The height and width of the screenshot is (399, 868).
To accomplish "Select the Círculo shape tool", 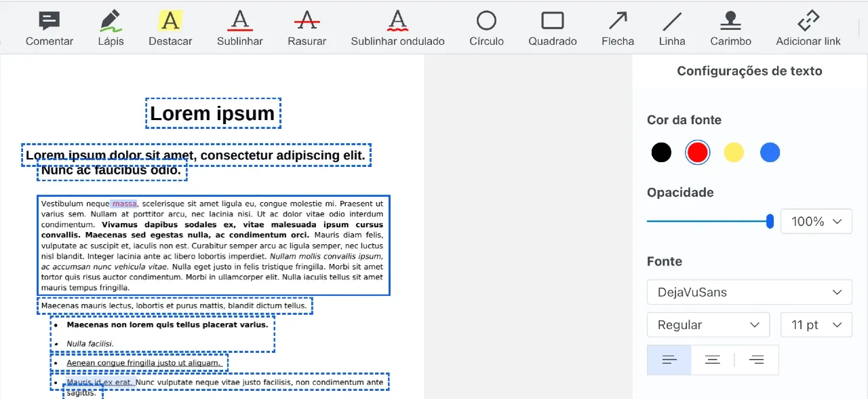I will tap(486, 28).
